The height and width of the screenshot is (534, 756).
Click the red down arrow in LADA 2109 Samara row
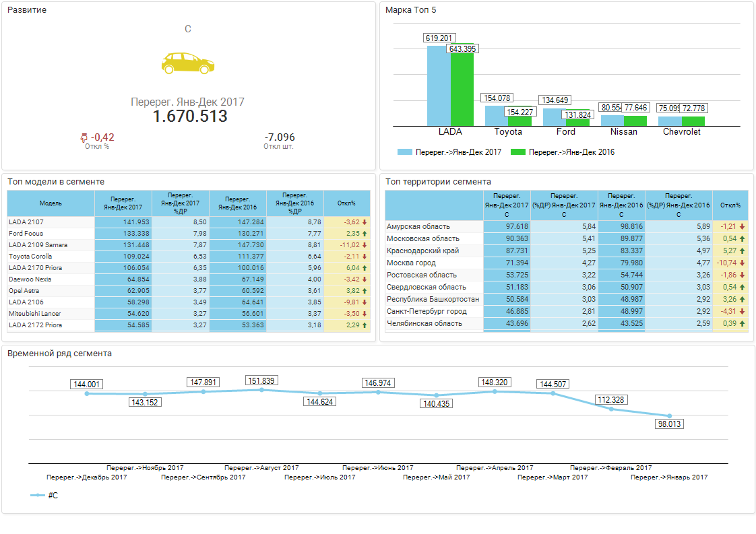(x=365, y=245)
